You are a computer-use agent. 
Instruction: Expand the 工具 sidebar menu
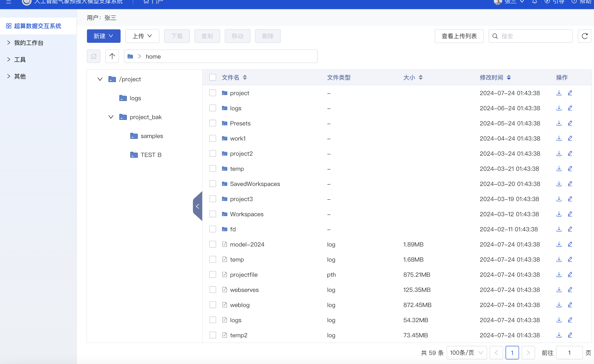(20, 60)
